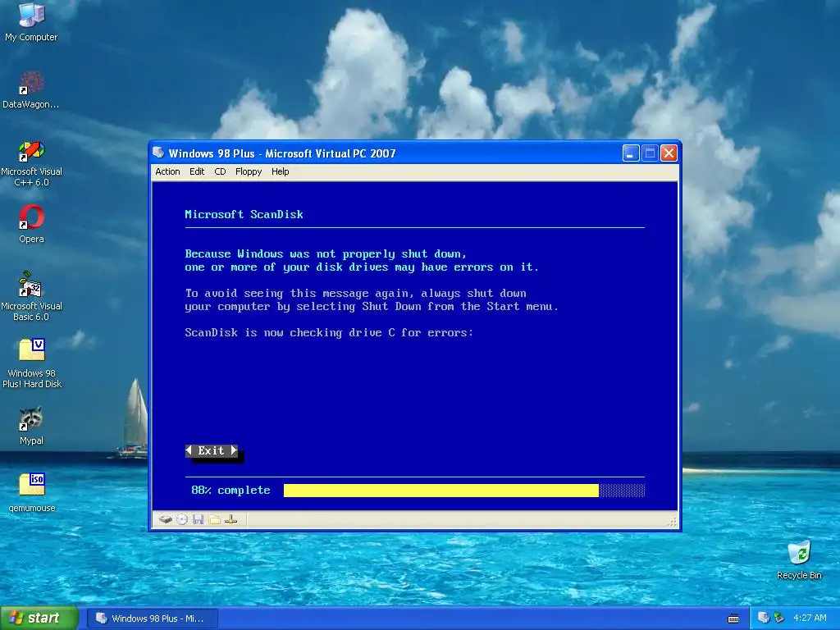
Task: Select the Recycle Bin icon
Action: point(799,560)
